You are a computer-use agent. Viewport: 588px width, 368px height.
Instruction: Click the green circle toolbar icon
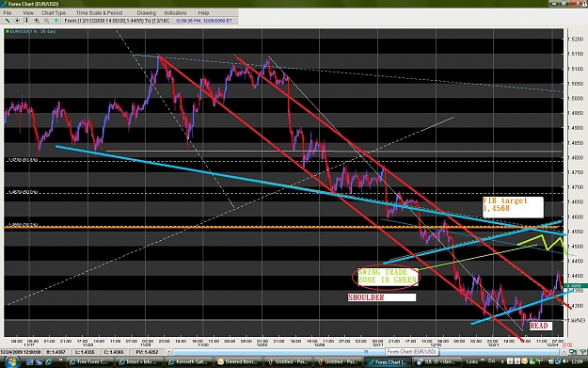(56, 21)
